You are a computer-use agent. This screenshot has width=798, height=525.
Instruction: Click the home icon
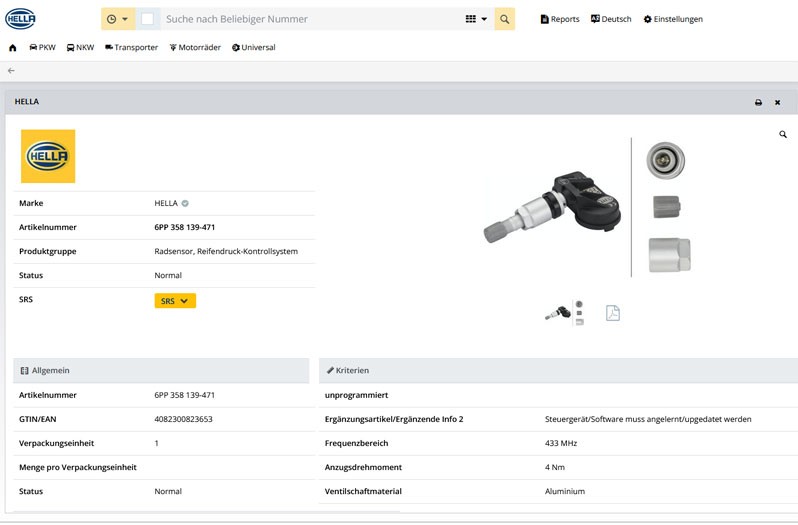point(12,47)
